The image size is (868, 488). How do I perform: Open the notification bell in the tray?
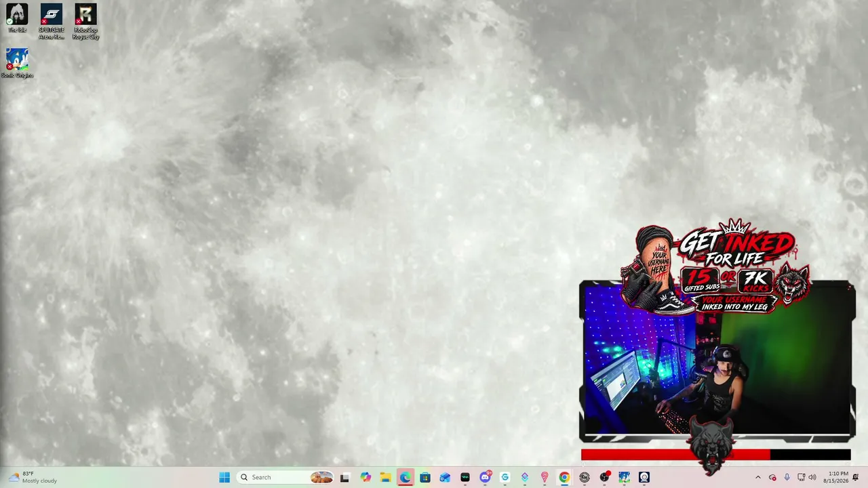856,477
